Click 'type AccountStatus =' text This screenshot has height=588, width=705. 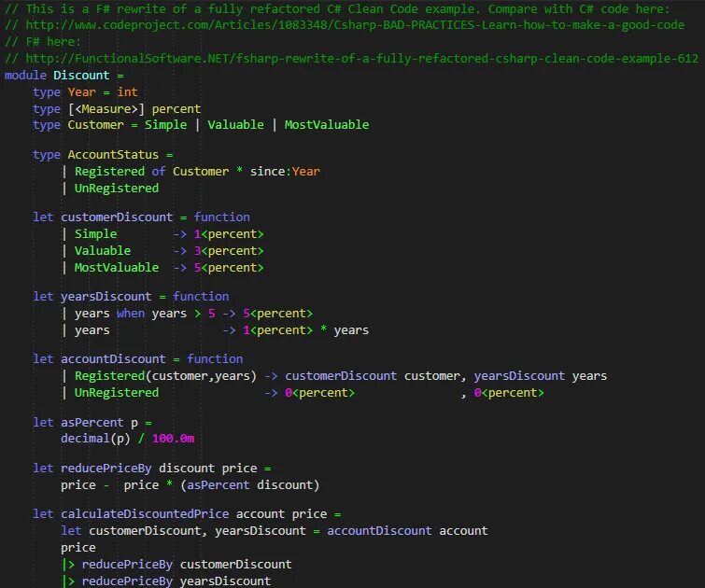click(103, 155)
